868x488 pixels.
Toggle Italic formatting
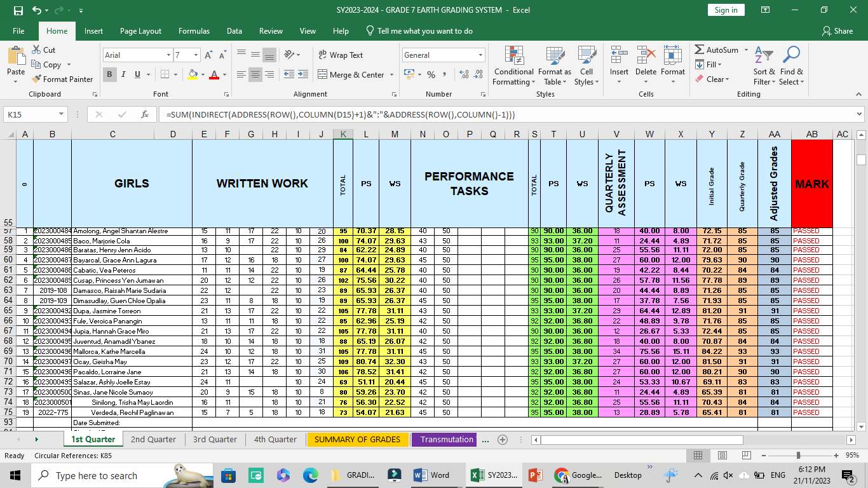coord(123,75)
